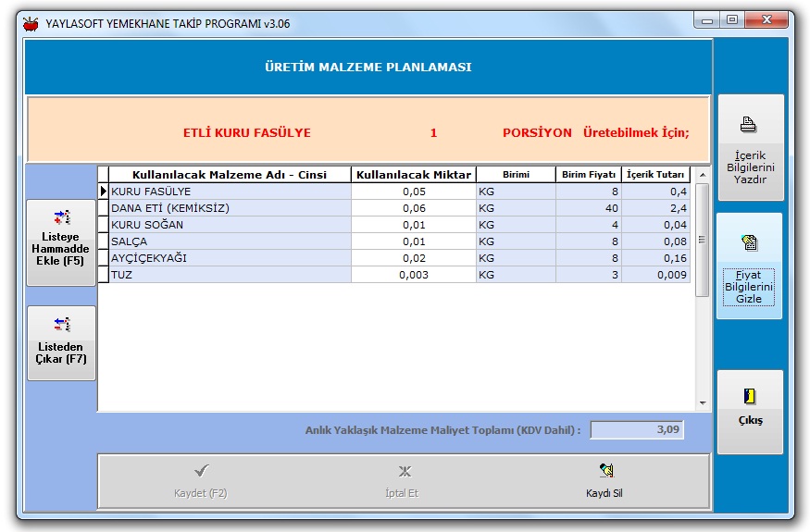Click quantity 0,06 for DANA ETİ
810x532 pixels.
[x=414, y=208]
